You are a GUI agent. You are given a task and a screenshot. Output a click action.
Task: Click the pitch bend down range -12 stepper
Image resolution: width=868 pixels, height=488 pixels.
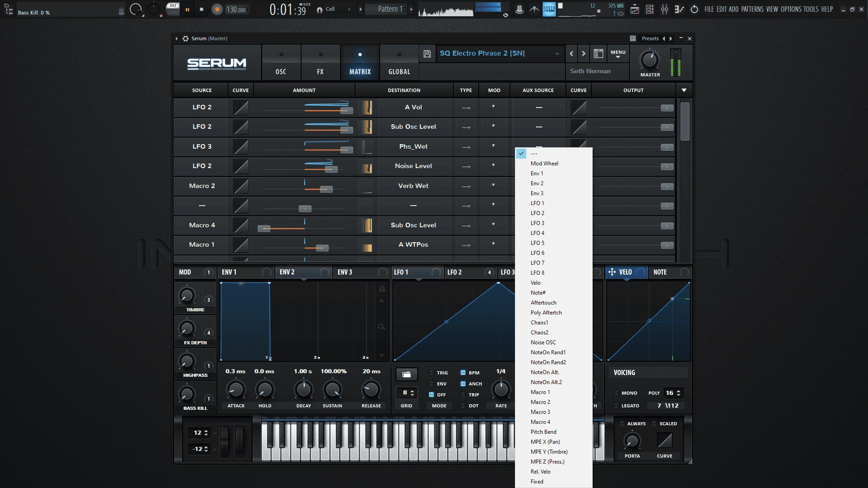click(200, 449)
